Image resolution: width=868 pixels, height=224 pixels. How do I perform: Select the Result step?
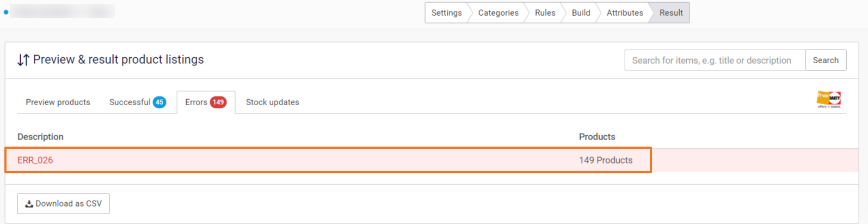coord(671,13)
